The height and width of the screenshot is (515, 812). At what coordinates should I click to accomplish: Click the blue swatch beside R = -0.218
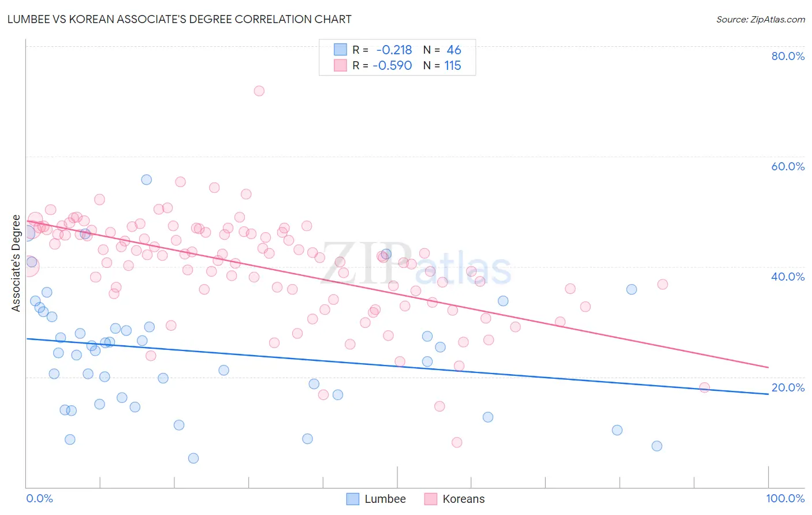point(341,50)
